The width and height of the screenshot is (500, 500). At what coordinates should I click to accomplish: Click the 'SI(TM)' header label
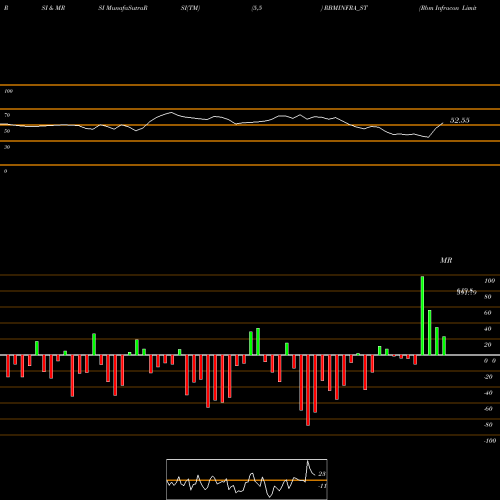coord(190,8)
